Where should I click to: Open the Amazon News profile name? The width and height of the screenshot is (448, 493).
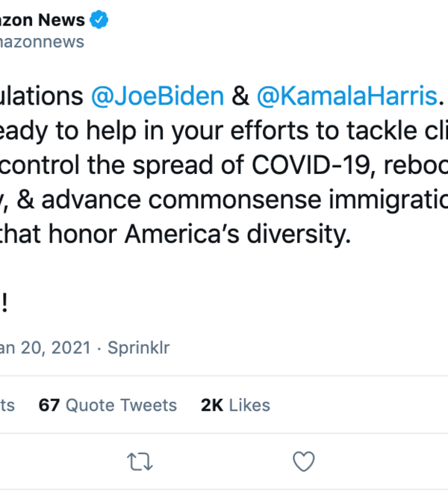point(41,19)
